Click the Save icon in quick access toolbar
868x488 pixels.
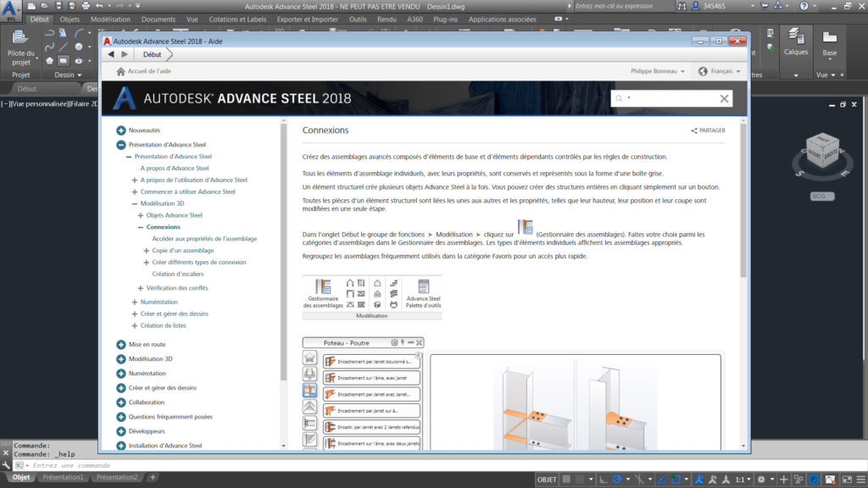click(58, 6)
